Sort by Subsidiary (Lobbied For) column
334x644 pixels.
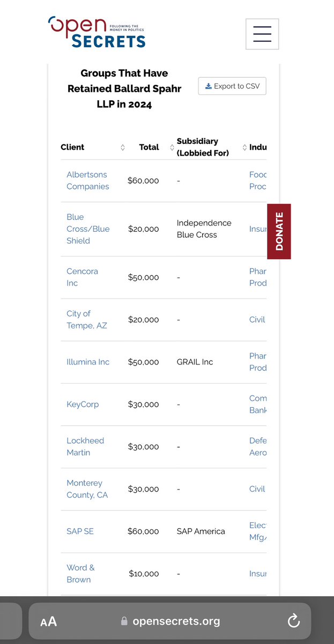pyautogui.click(x=244, y=148)
